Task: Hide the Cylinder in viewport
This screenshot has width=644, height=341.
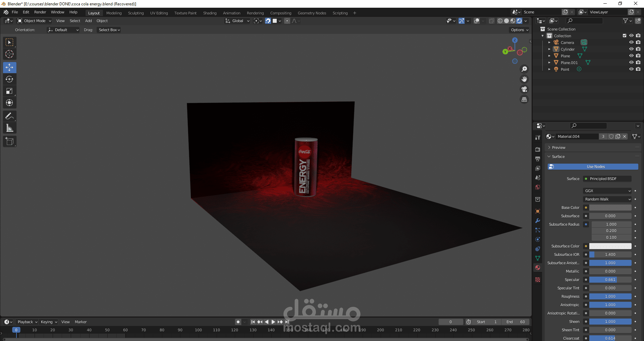Action: tap(631, 49)
